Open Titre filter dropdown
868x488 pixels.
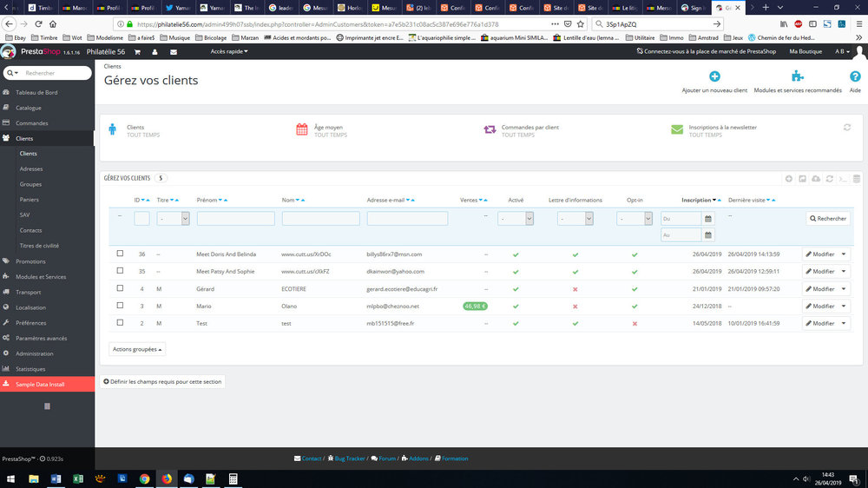tap(173, 219)
